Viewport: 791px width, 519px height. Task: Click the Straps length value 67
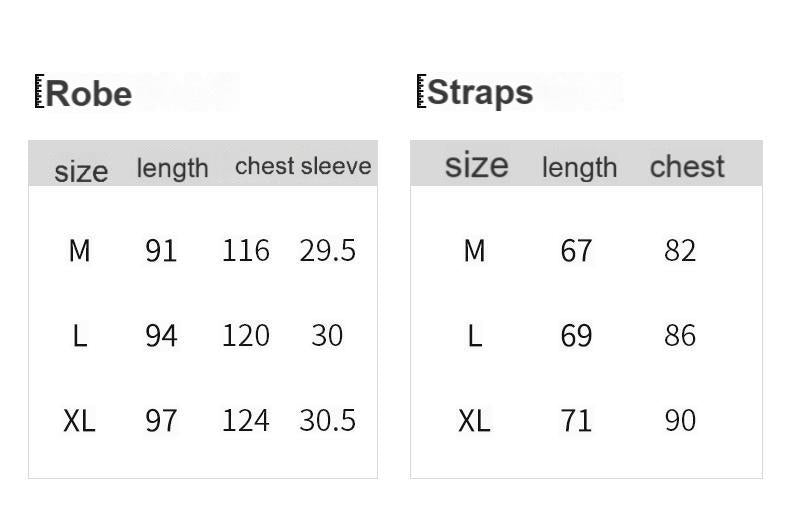coord(576,250)
